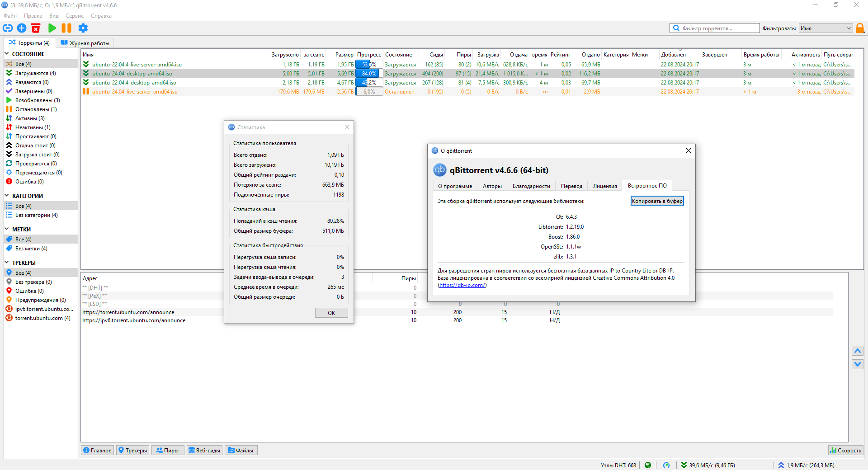
Task: Open the Веб-сиды bottom panel tab
Action: pos(204,451)
